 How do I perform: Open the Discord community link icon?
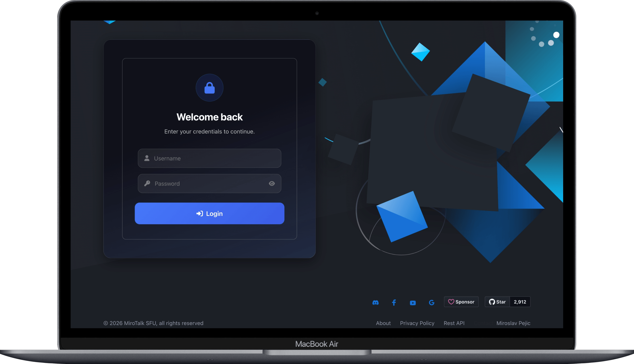(x=375, y=303)
